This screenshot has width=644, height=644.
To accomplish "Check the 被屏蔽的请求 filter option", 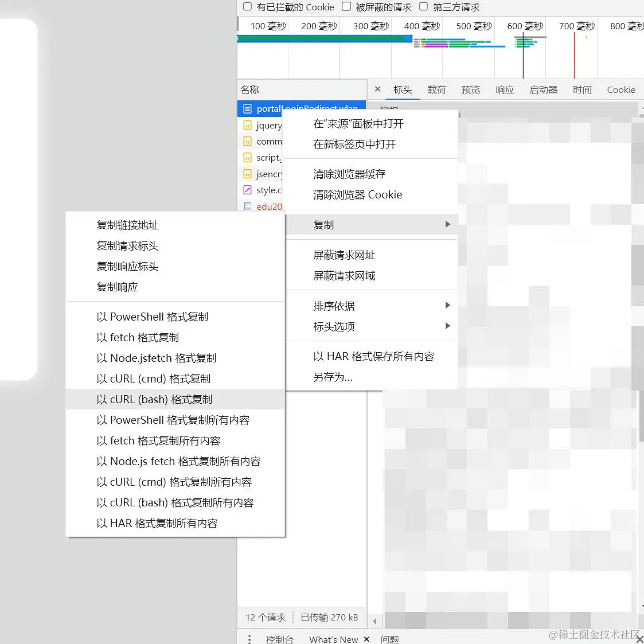I will (x=346, y=7).
